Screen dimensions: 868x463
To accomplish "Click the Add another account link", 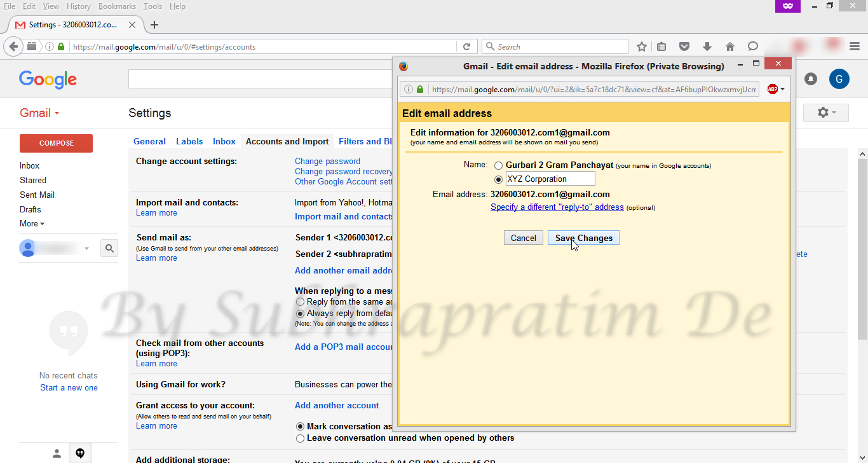I will coord(337,406).
